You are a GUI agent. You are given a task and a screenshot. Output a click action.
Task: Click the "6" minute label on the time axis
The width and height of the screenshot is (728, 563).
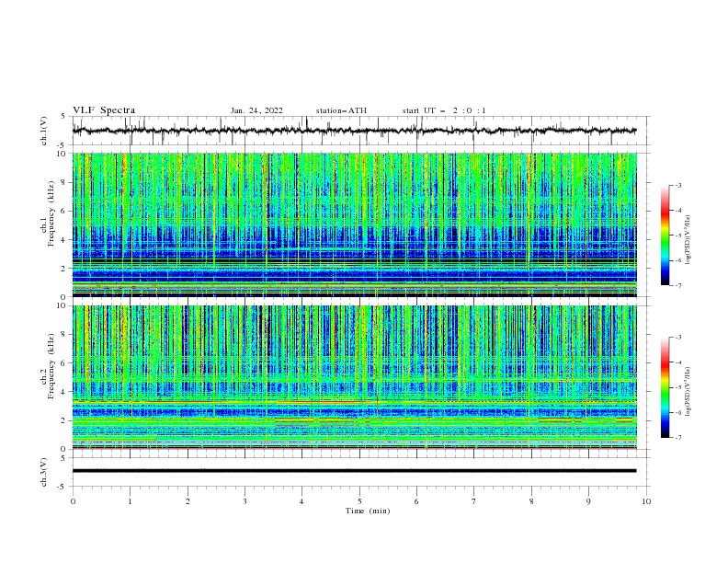point(416,501)
